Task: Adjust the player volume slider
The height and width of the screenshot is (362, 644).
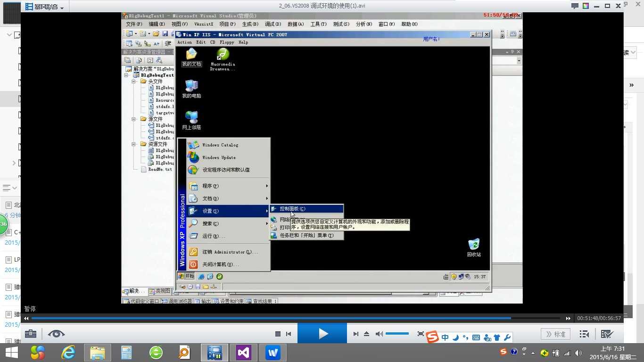Action: pos(397,334)
